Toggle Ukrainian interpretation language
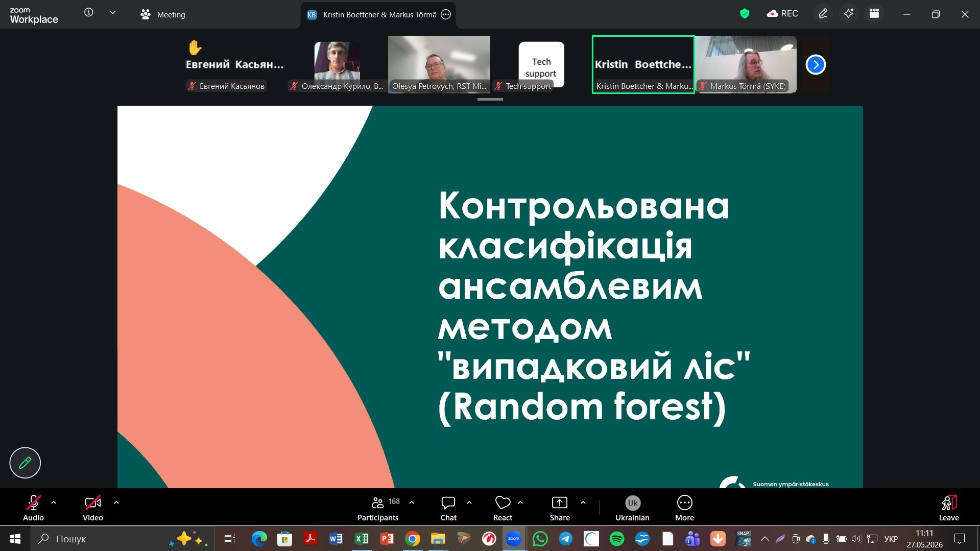Viewport: 980px width, 551px height. click(632, 509)
